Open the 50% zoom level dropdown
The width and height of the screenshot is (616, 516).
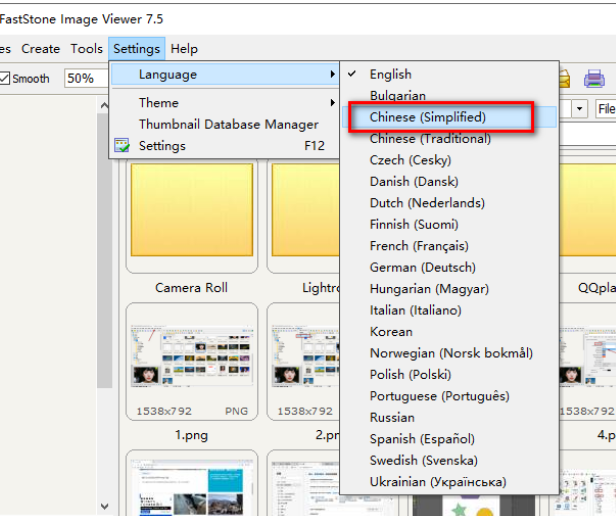(85, 78)
